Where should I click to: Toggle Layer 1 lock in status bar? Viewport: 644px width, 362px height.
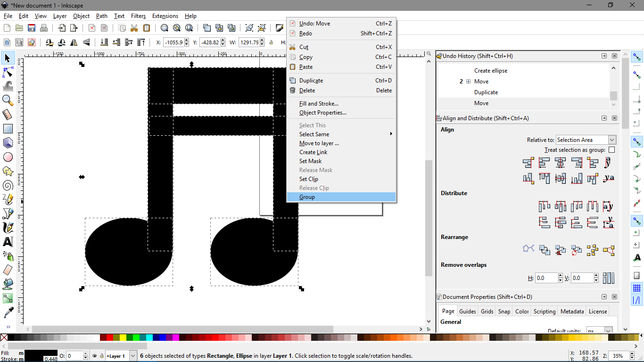click(x=101, y=356)
